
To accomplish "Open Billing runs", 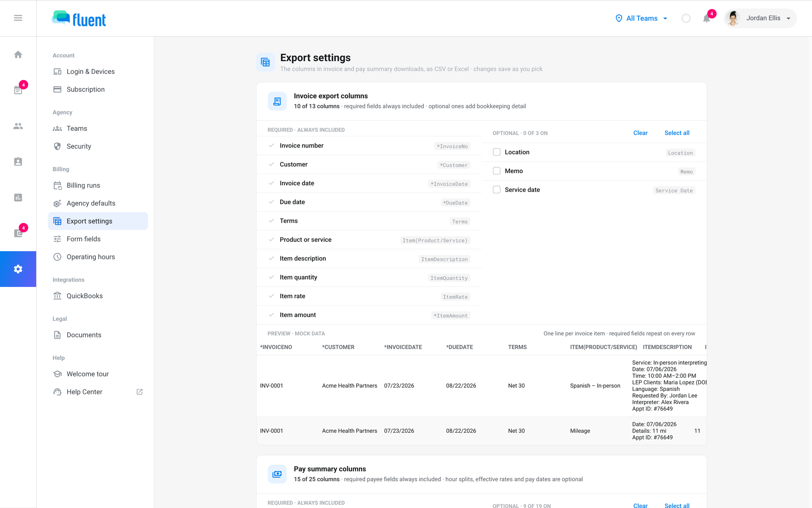I will pos(98,185).
